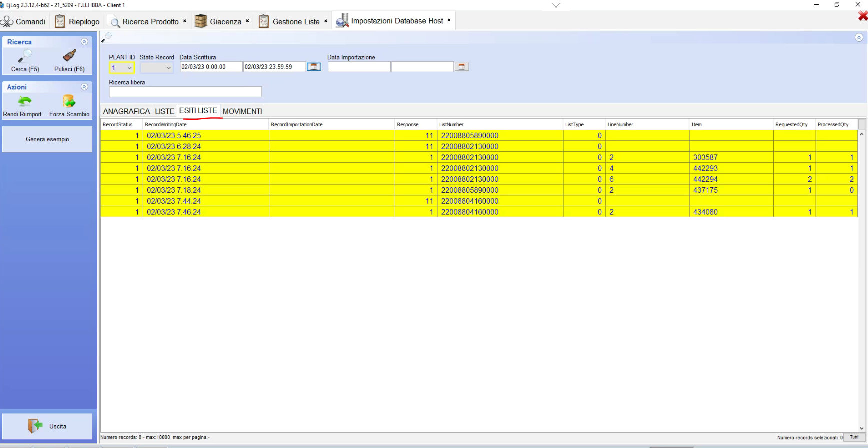Click the Forza Scambio icon
The width and height of the screenshot is (868, 448).
(69, 102)
